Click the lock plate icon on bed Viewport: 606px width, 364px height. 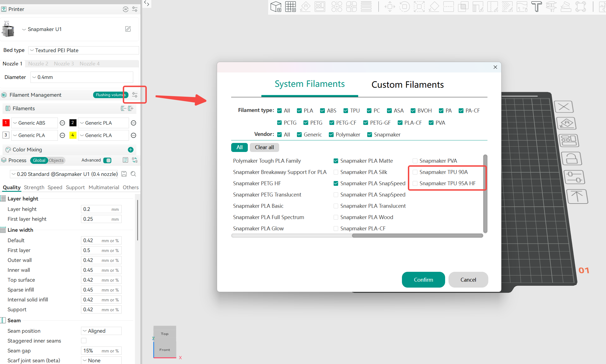tap(572, 158)
